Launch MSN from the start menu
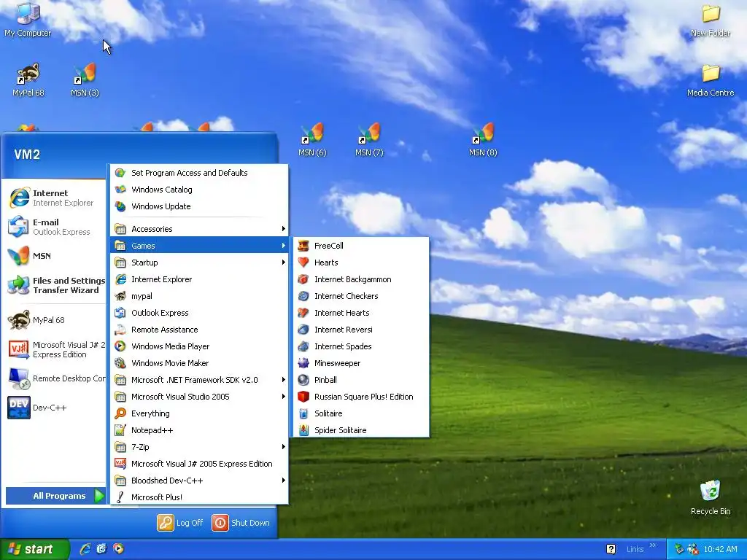This screenshot has height=560, width=747. tap(54, 256)
